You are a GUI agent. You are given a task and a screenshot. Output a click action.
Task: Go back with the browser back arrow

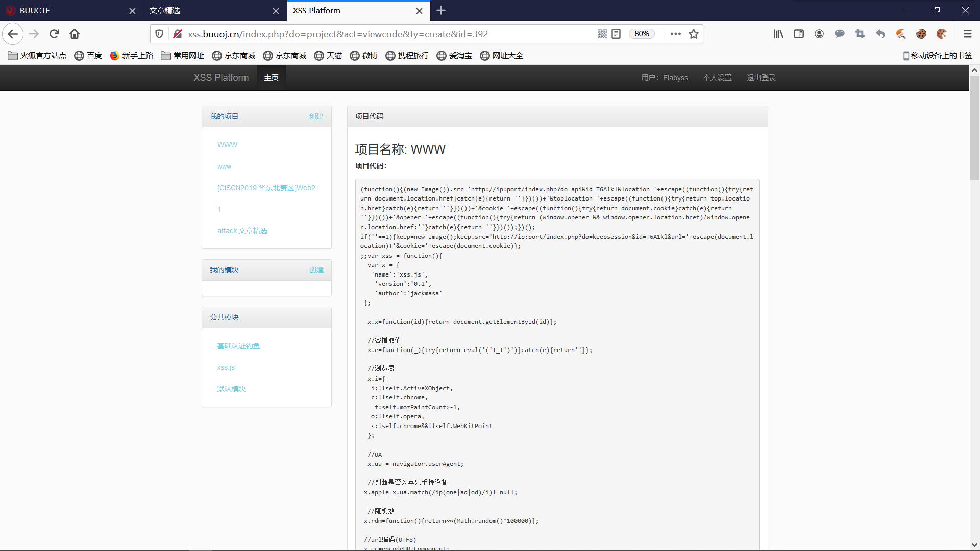click(x=13, y=34)
